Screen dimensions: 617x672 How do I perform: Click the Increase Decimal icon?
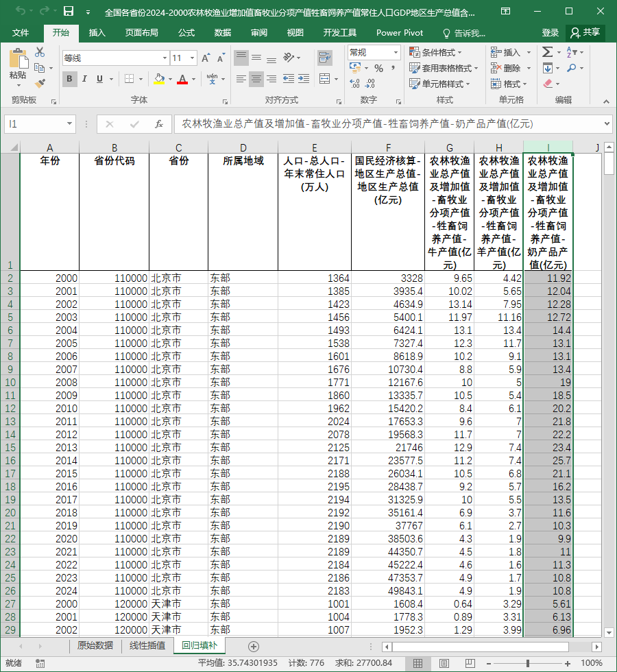(x=355, y=84)
